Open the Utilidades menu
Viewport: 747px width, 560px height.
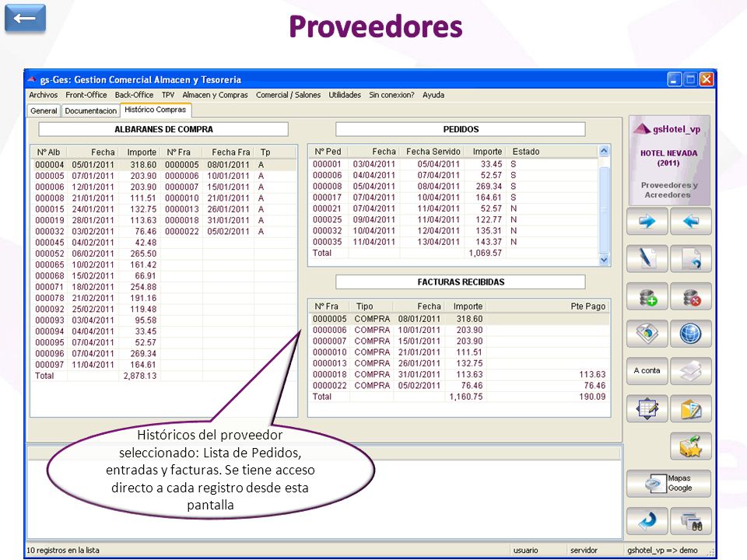click(x=345, y=95)
